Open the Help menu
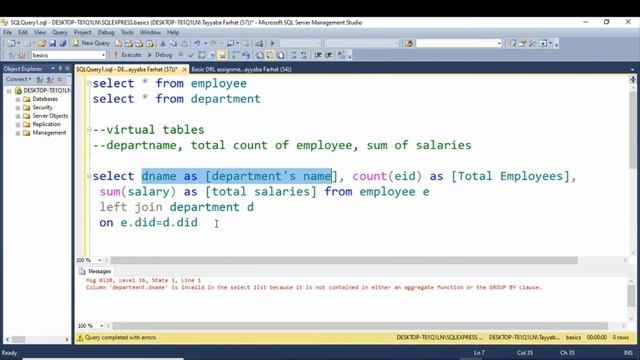Screen dimensions: 640x360 (173, 32)
